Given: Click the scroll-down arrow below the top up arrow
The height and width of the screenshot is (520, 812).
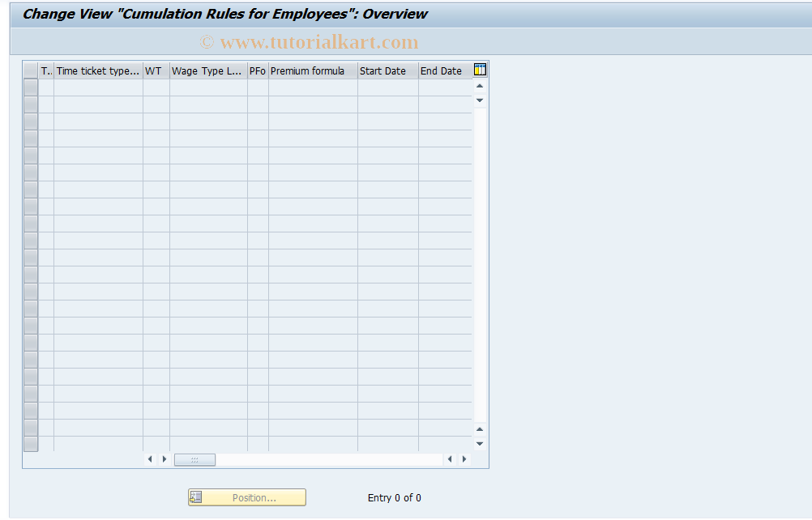Looking at the screenshot, I should (x=480, y=100).
